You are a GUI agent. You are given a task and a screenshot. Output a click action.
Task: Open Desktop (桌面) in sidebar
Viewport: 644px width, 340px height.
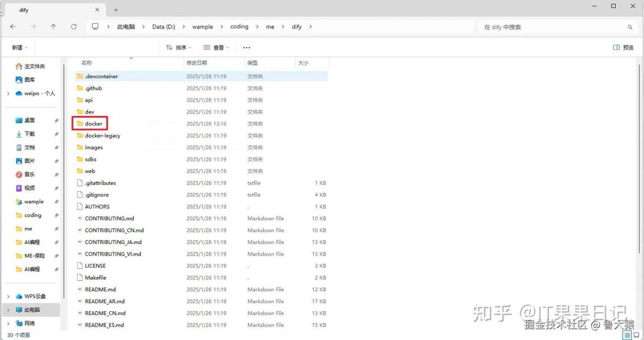(x=25, y=121)
